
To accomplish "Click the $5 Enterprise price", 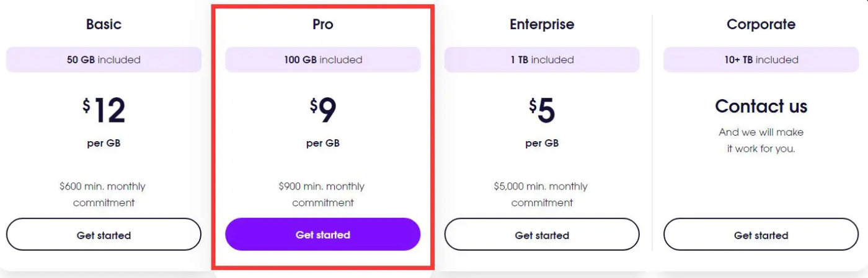I will point(542,111).
